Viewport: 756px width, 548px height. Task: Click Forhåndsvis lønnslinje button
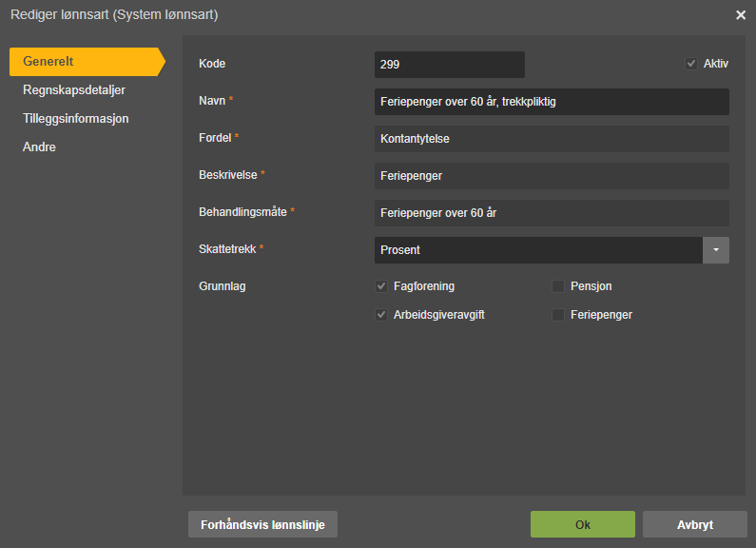pos(262,524)
